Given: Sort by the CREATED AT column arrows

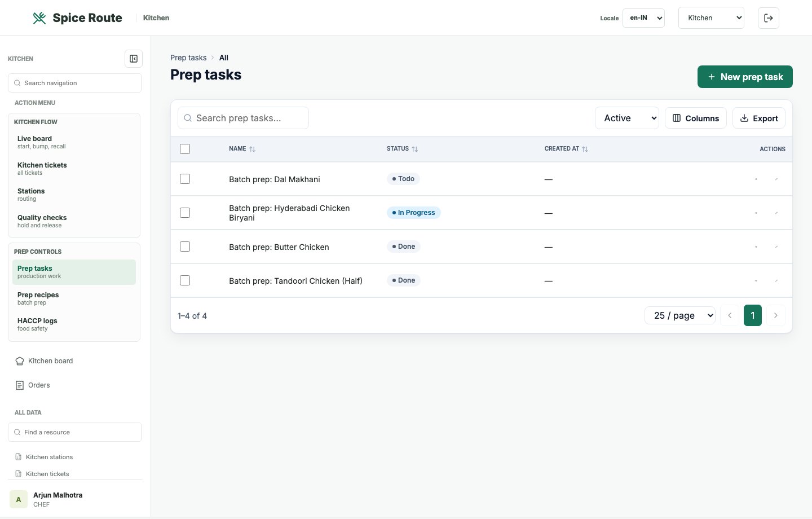Looking at the screenshot, I should [x=585, y=149].
